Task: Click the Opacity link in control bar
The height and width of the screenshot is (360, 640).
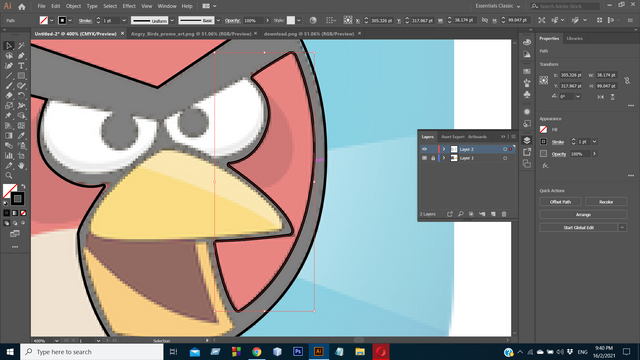Action: (x=232, y=20)
